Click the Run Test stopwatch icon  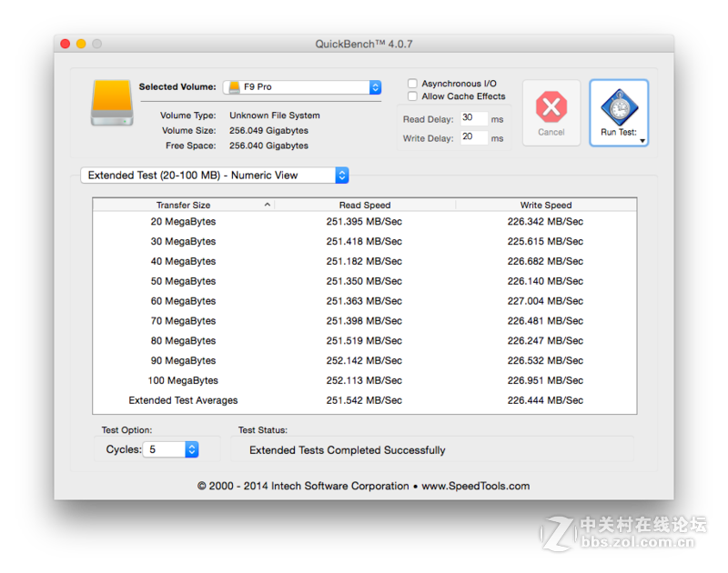click(619, 109)
